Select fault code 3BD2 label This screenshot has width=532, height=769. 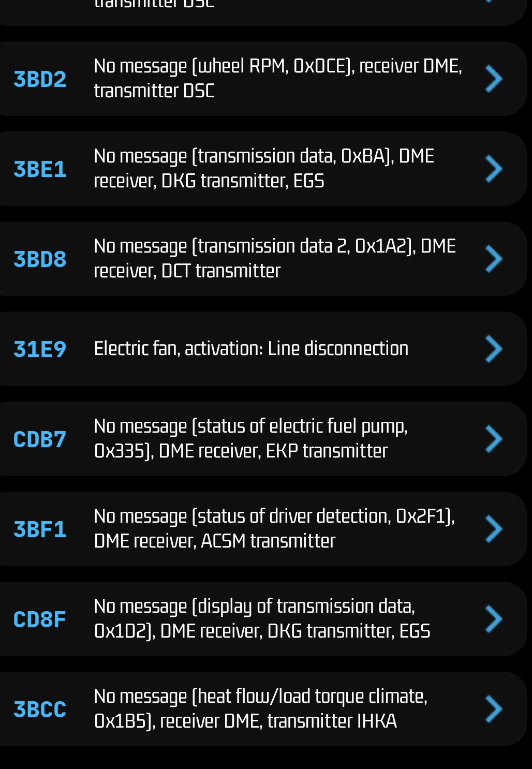tap(40, 79)
